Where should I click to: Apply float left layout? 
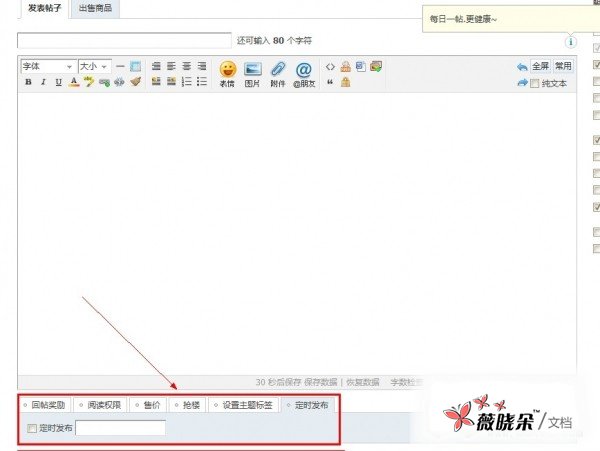tap(156, 81)
